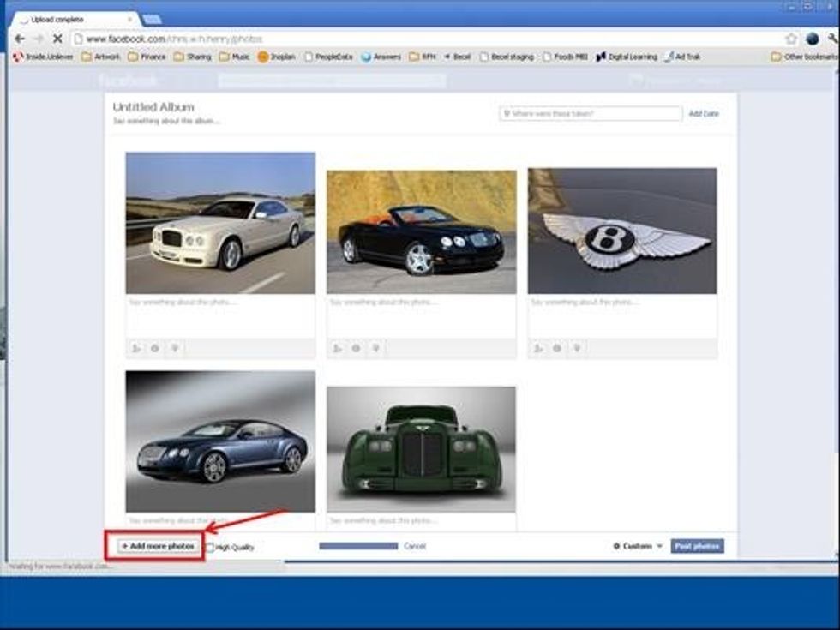840x630 pixels.
Task: Open the Becel bookmark
Action: tap(457, 57)
